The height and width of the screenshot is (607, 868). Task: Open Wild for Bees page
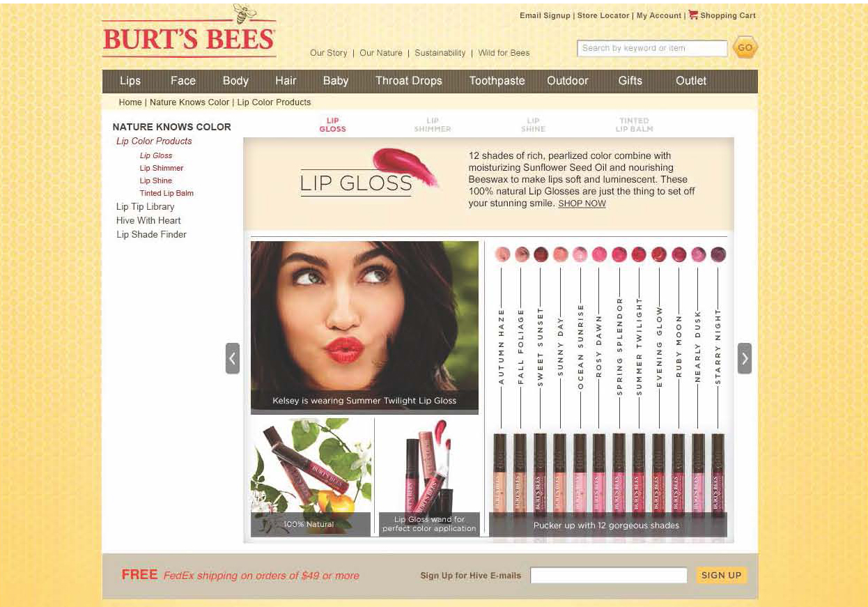[504, 53]
